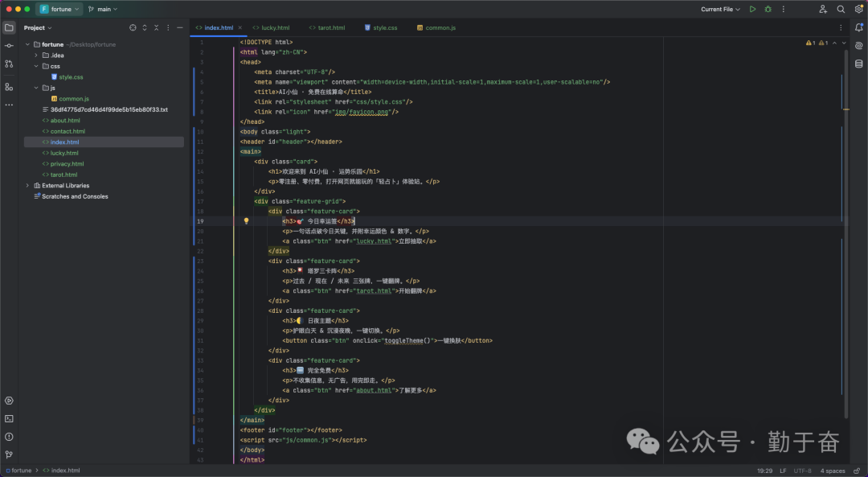Open the Git tool window
Viewport: 868px width, 477px height.
pos(9,454)
